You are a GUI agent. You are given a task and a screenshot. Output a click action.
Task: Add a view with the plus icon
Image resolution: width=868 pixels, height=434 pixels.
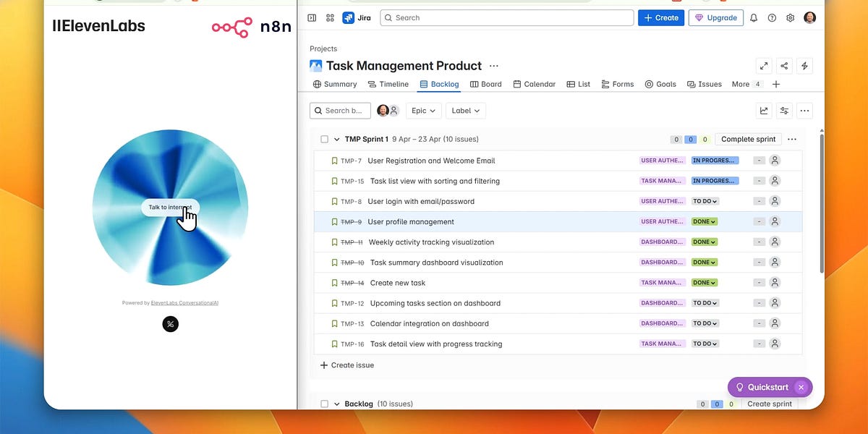pyautogui.click(x=776, y=84)
